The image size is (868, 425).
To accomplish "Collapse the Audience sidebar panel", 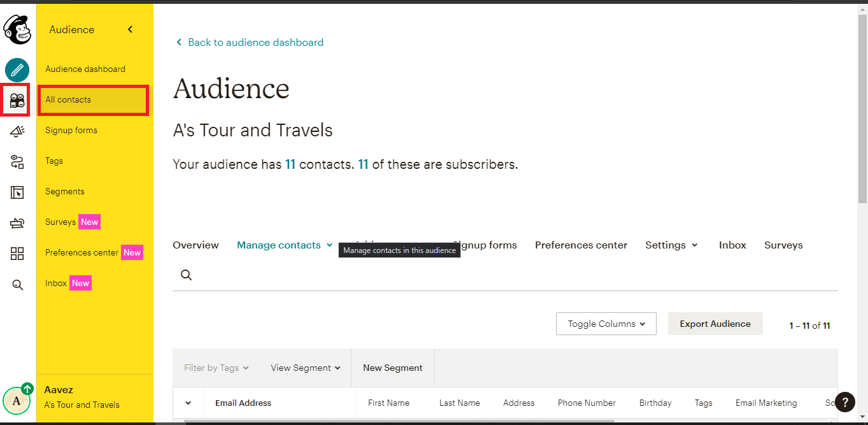I will (x=131, y=29).
